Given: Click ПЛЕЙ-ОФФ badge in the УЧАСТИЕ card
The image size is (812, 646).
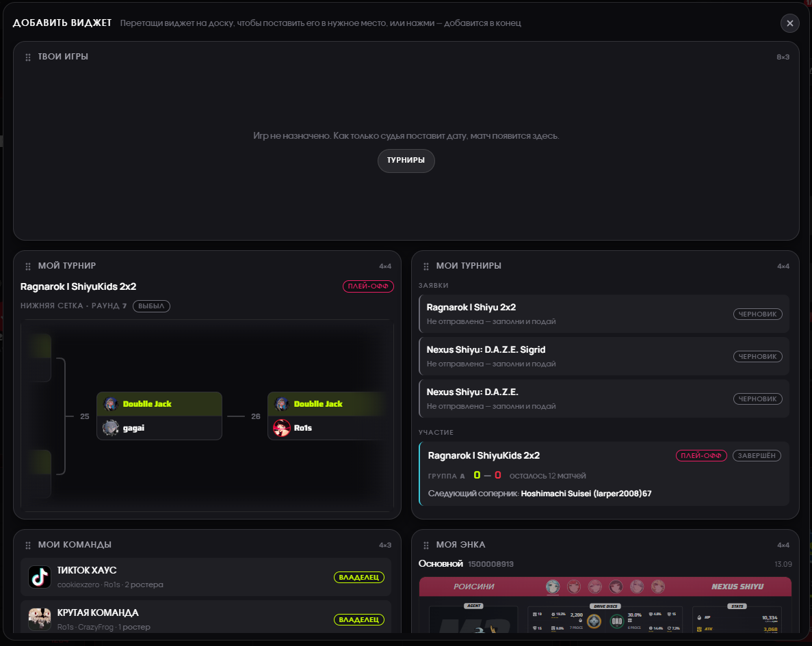Looking at the screenshot, I should pos(701,455).
